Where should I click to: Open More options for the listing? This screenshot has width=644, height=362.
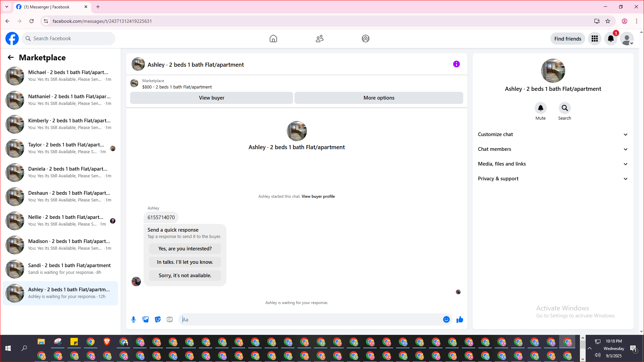(379, 98)
